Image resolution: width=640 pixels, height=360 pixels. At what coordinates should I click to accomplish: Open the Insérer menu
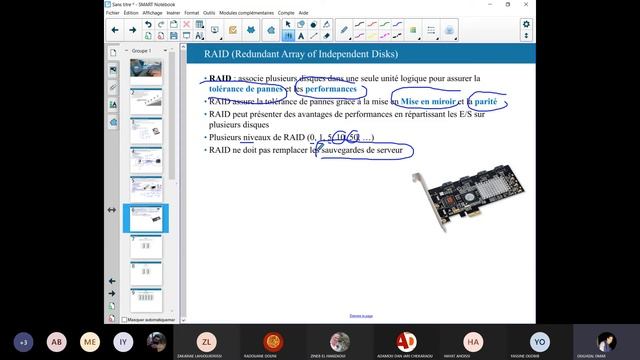pos(173,13)
